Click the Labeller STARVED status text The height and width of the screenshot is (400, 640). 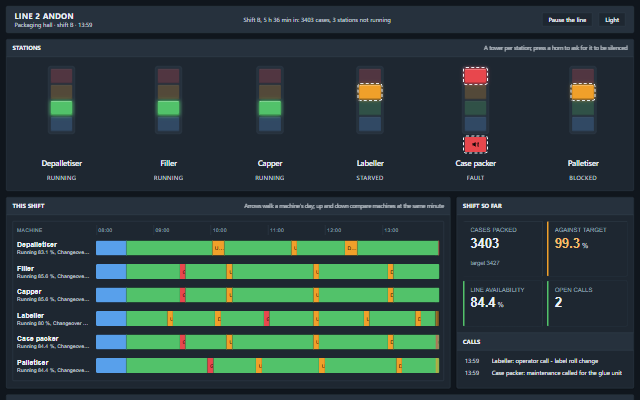370,178
